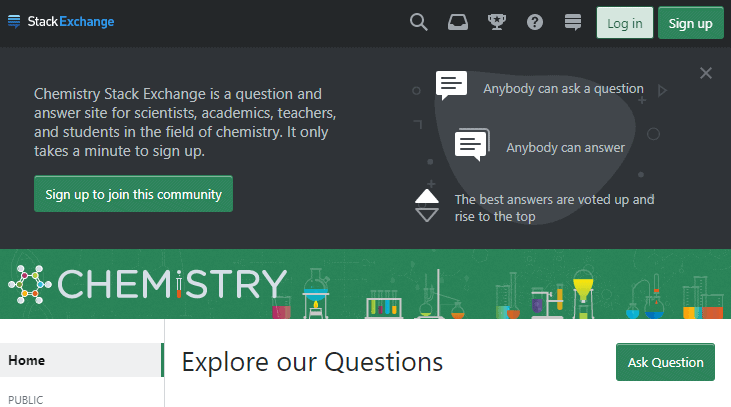Click Sign up to join this community
Viewport: 731px width, 407px height.
[x=133, y=194]
